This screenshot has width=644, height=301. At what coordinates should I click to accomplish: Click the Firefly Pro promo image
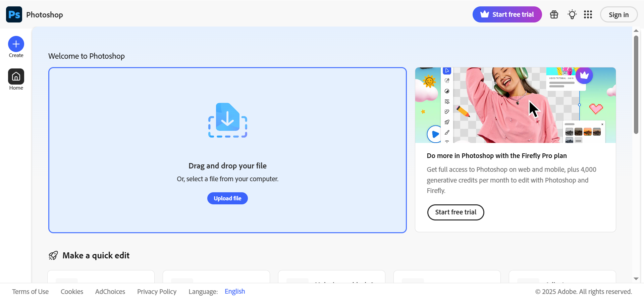[515, 105]
